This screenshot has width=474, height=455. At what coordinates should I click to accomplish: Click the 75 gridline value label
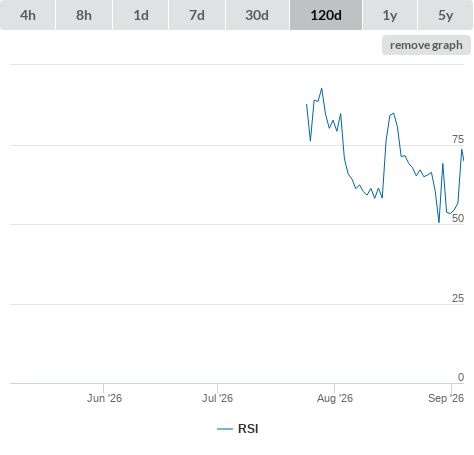coord(458,139)
